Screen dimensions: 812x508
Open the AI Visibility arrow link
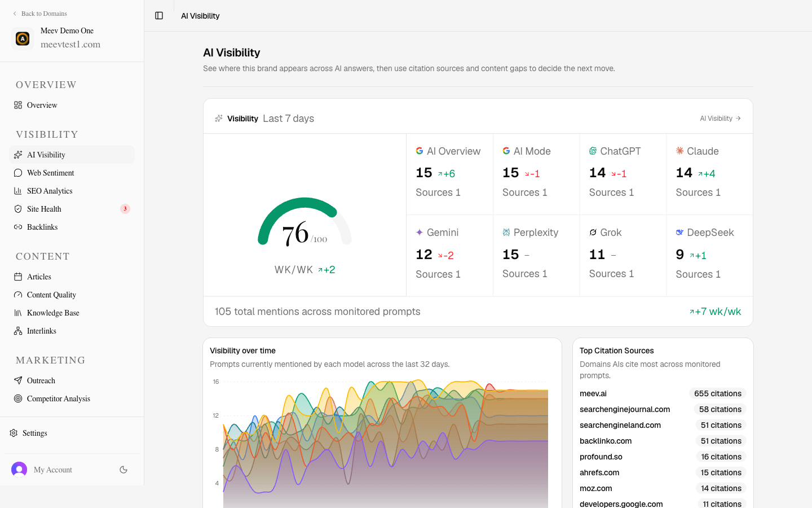[x=720, y=119]
